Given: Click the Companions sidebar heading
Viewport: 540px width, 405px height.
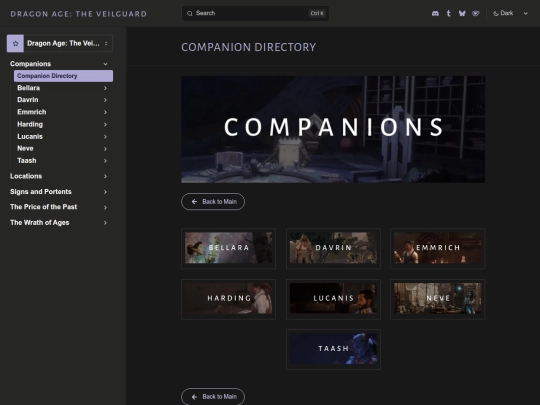Looking at the screenshot, I should tap(30, 64).
